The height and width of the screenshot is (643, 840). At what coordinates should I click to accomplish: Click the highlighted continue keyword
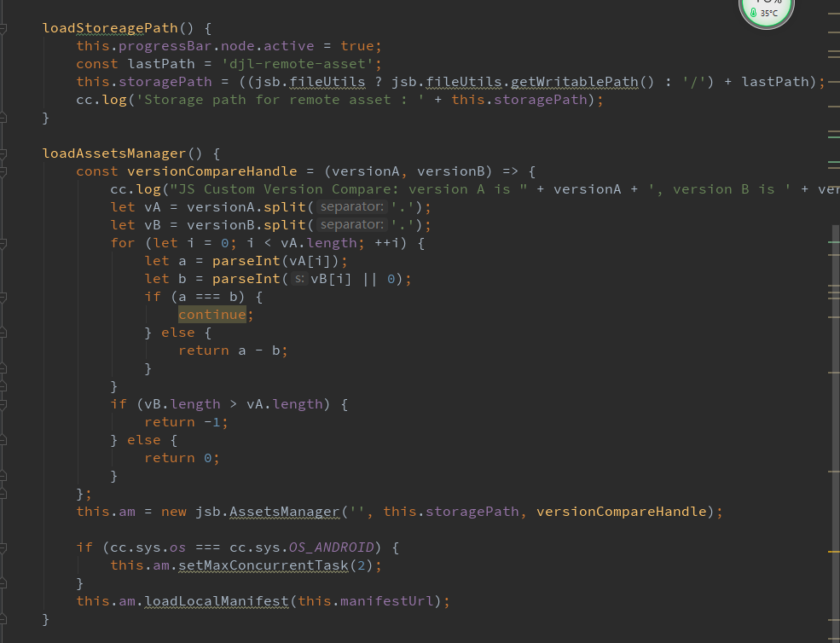pyautogui.click(x=212, y=315)
